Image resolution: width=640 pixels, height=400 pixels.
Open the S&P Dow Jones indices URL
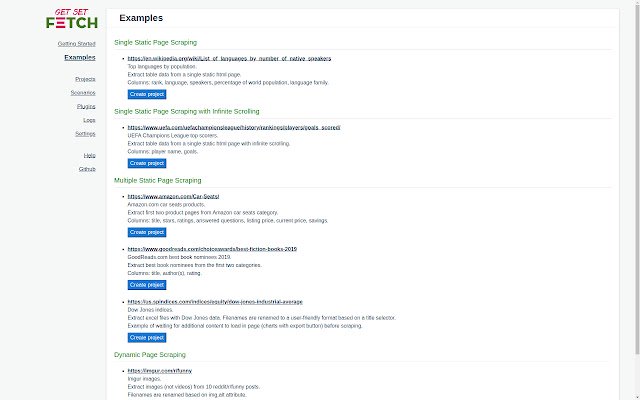215,302
